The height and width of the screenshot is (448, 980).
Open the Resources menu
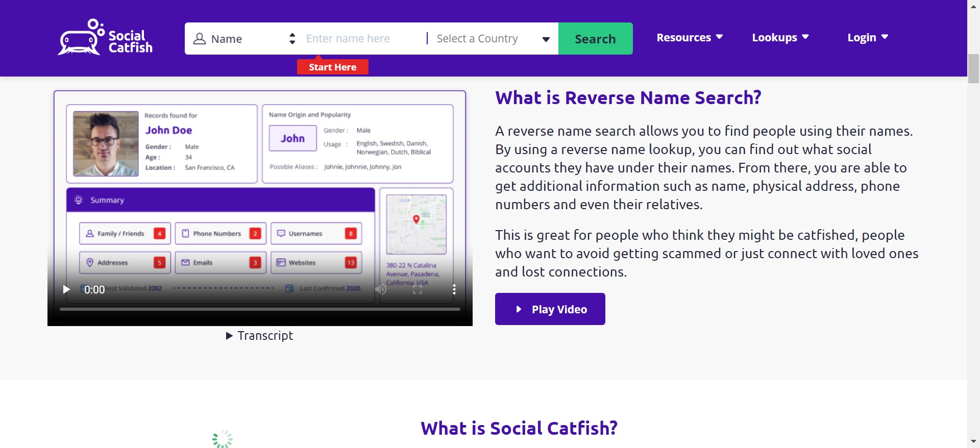690,37
